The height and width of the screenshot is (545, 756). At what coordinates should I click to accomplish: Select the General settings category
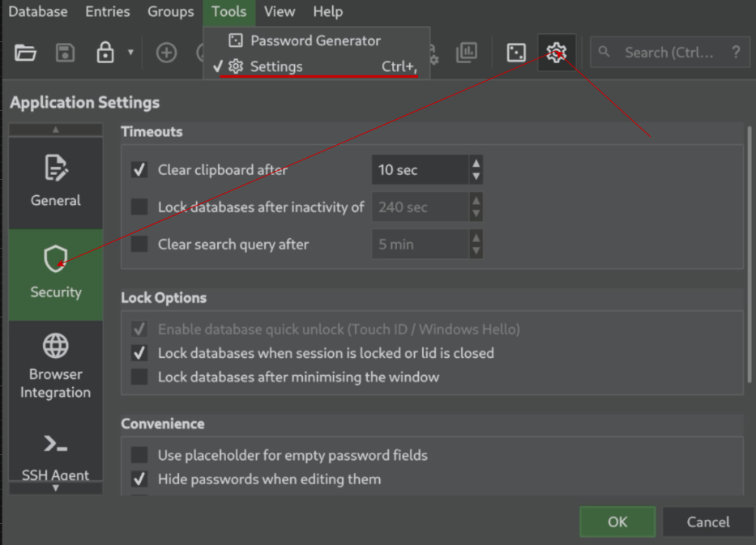[x=56, y=182]
